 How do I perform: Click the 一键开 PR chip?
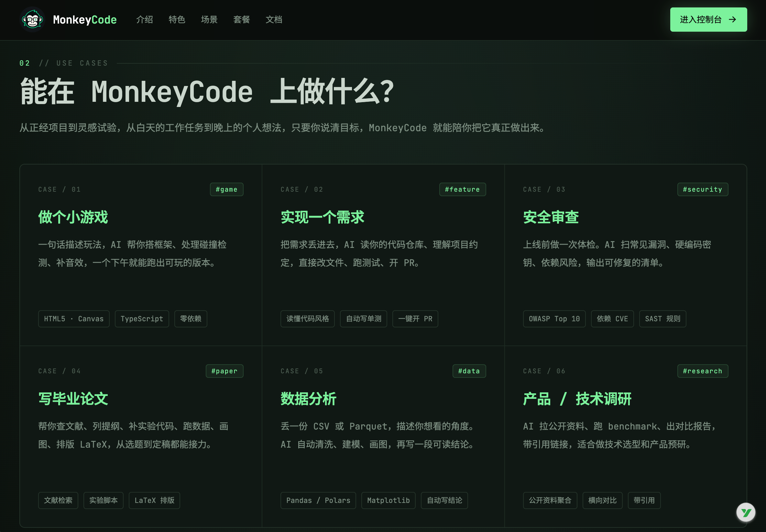415,319
